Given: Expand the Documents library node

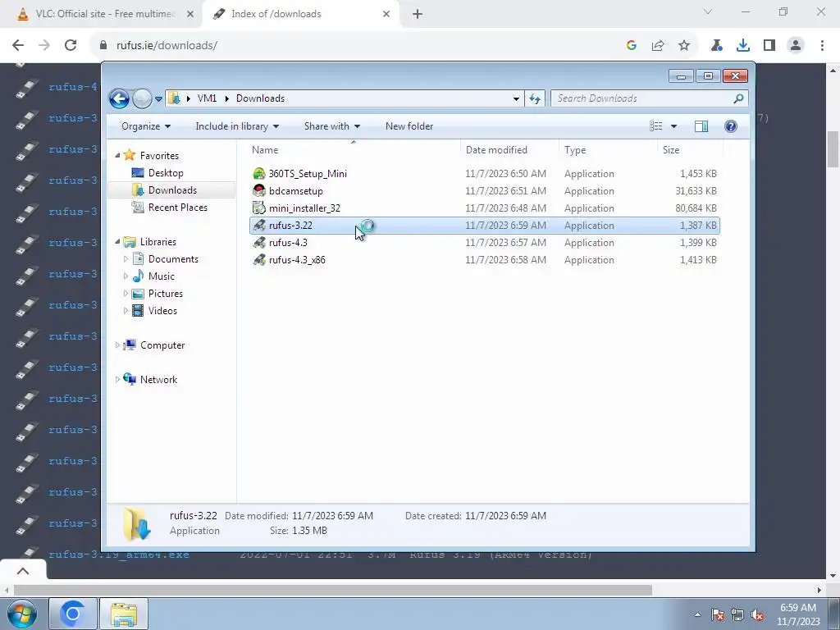Looking at the screenshot, I should (126, 258).
